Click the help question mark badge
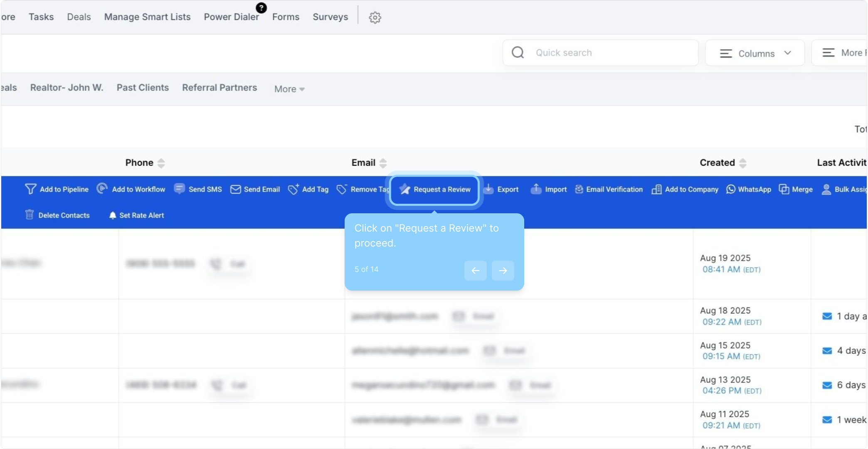This screenshot has width=868, height=449. pos(261,7)
